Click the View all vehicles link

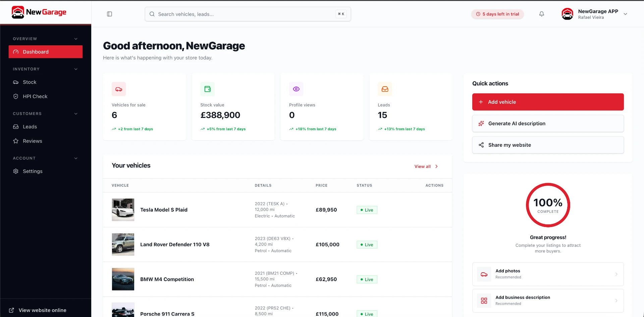pyautogui.click(x=426, y=167)
